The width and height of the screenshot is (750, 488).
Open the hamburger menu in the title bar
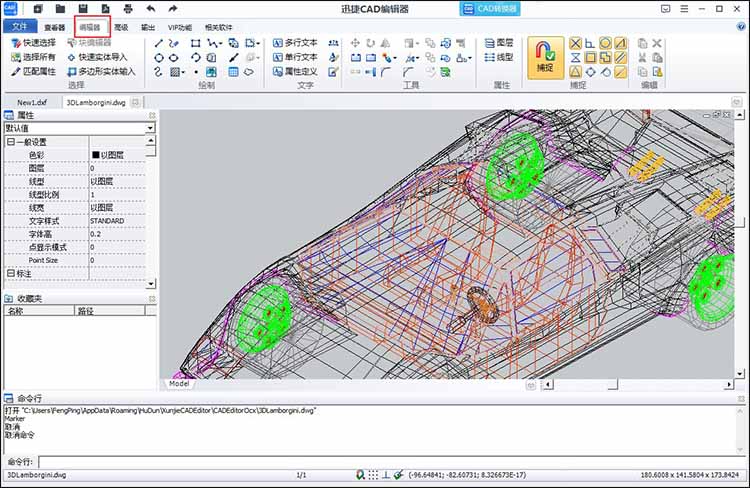point(684,9)
